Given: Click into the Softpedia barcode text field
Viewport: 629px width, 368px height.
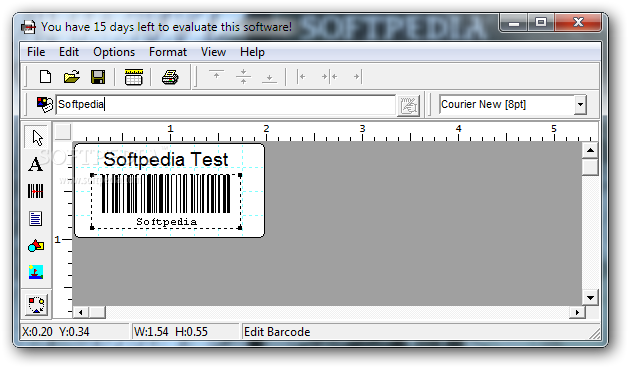Looking at the screenshot, I should pos(225,104).
